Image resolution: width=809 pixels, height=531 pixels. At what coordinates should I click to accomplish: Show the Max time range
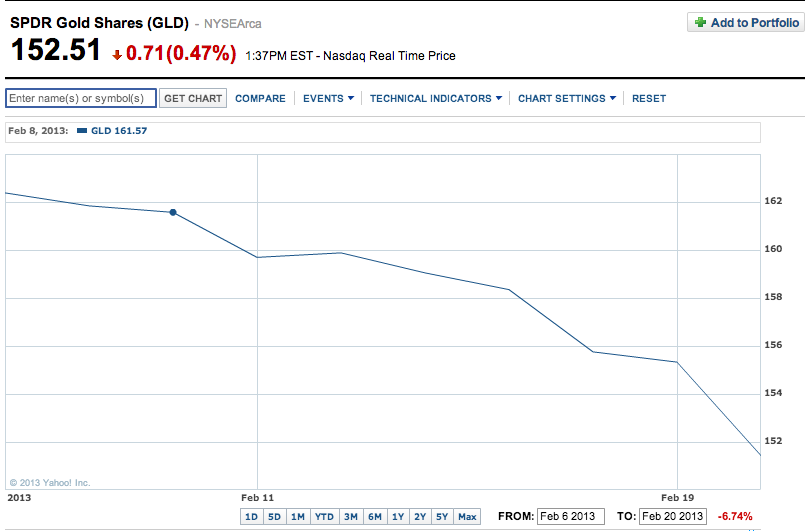[x=467, y=517]
